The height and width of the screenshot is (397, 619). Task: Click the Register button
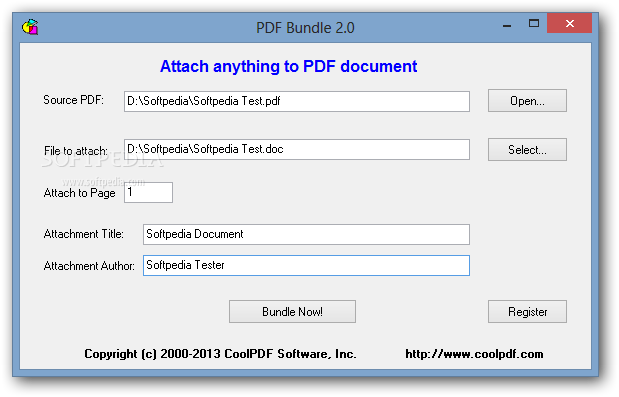tap(527, 311)
